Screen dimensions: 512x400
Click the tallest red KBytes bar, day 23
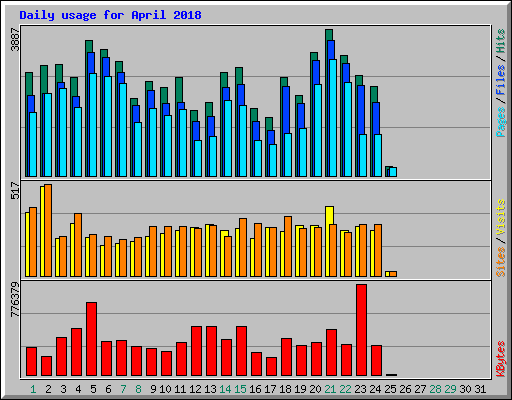point(361,330)
